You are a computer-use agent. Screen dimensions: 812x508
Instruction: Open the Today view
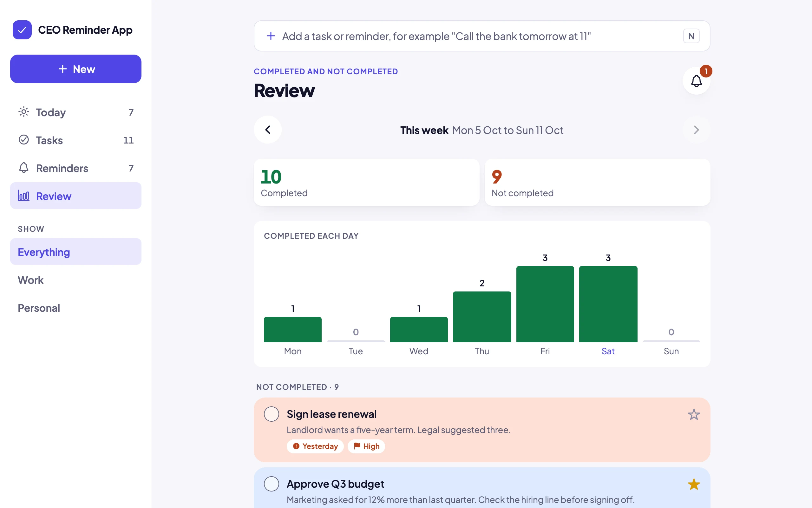[76, 112]
